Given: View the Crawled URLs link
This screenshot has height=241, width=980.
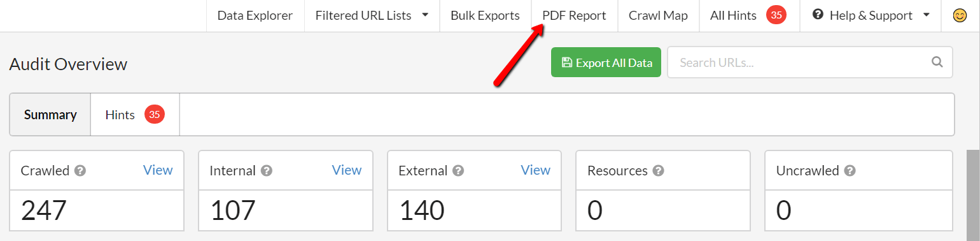Looking at the screenshot, I should [158, 170].
